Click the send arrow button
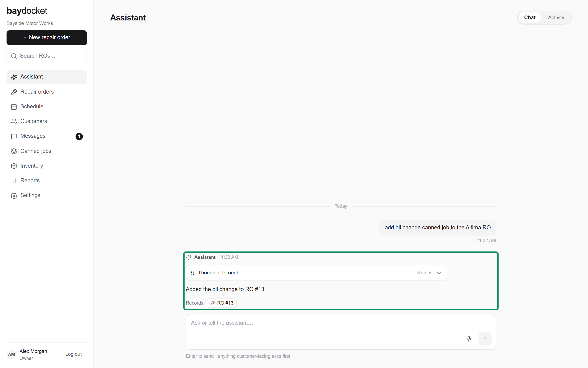 485,339
